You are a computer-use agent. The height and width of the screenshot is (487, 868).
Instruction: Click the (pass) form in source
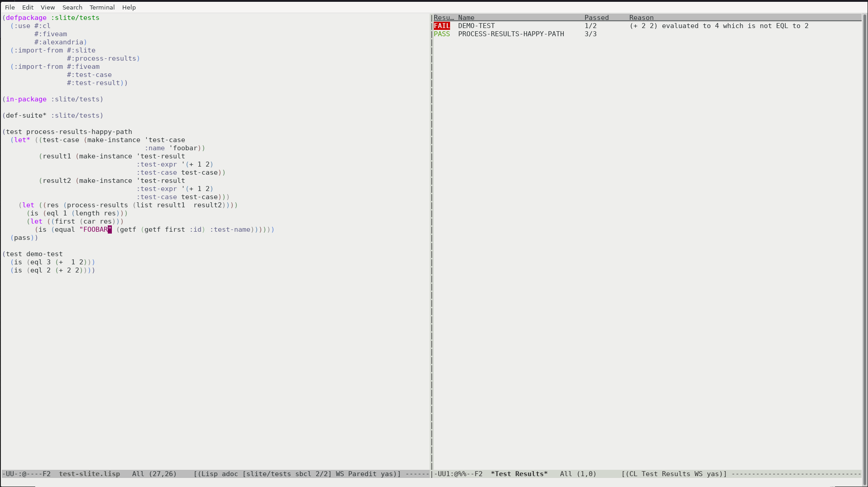[x=22, y=238]
